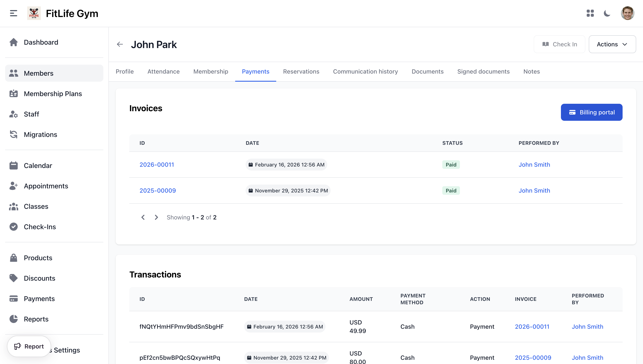
Task: Open the Calendar section
Action: pyautogui.click(x=38, y=165)
